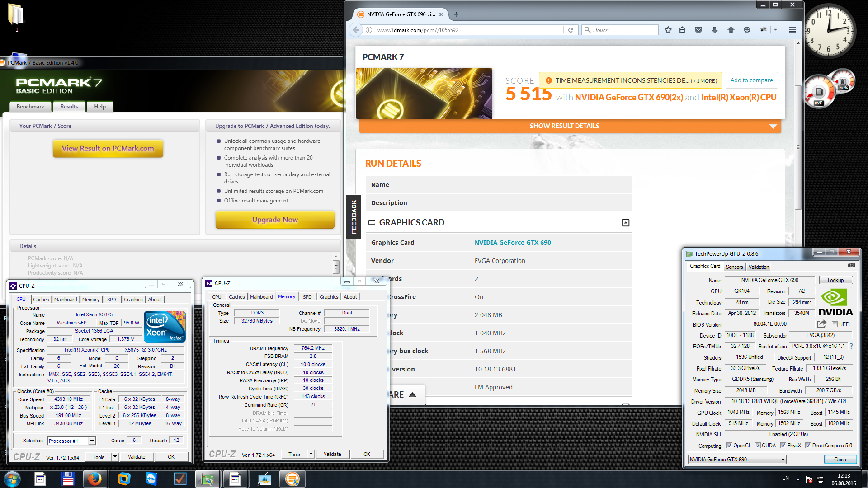Open the Graphics tab in CPU-Z Memory window
868x488 pixels.
329,297
